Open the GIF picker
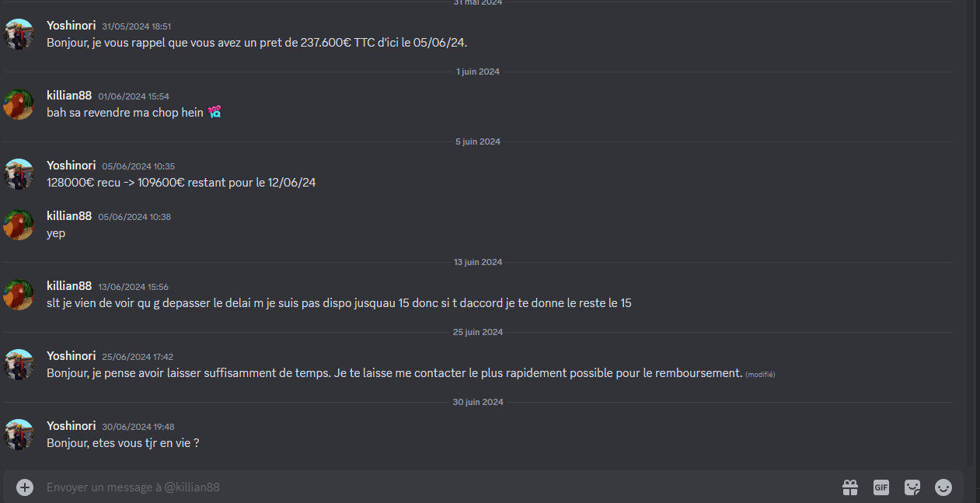 point(881,487)
